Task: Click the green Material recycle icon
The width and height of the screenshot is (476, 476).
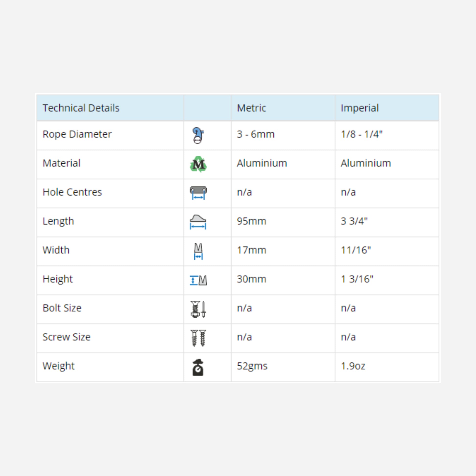Action: 198,164
